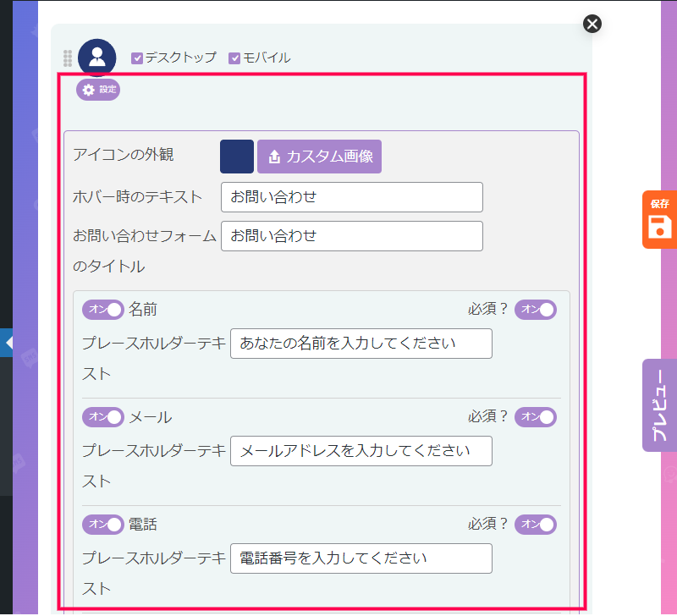Open the プレビュー side tab
The width and height of the screenshot is (677, 616).
pyautogui.click(x=659, y=405)
